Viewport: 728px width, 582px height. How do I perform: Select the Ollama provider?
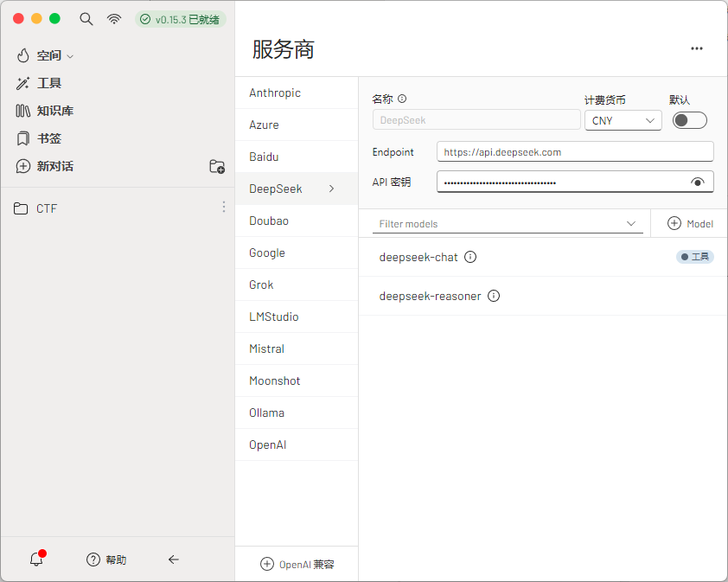point(297,413)
